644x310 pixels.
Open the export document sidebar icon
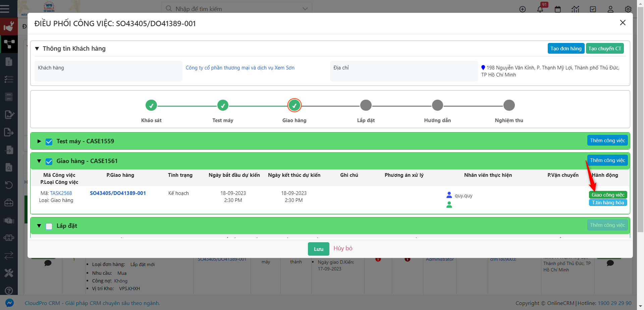(x=9, y=132)
